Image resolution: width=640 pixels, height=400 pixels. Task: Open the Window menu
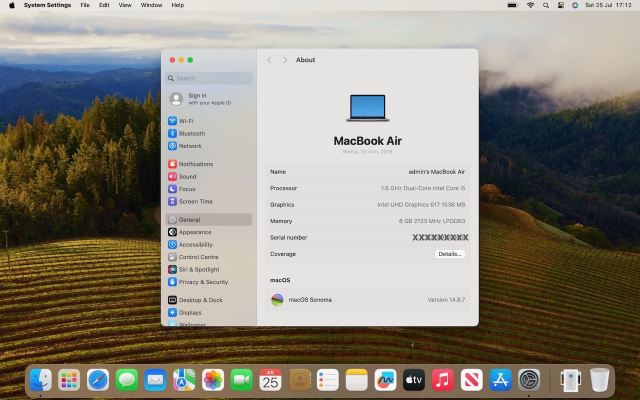151,5
